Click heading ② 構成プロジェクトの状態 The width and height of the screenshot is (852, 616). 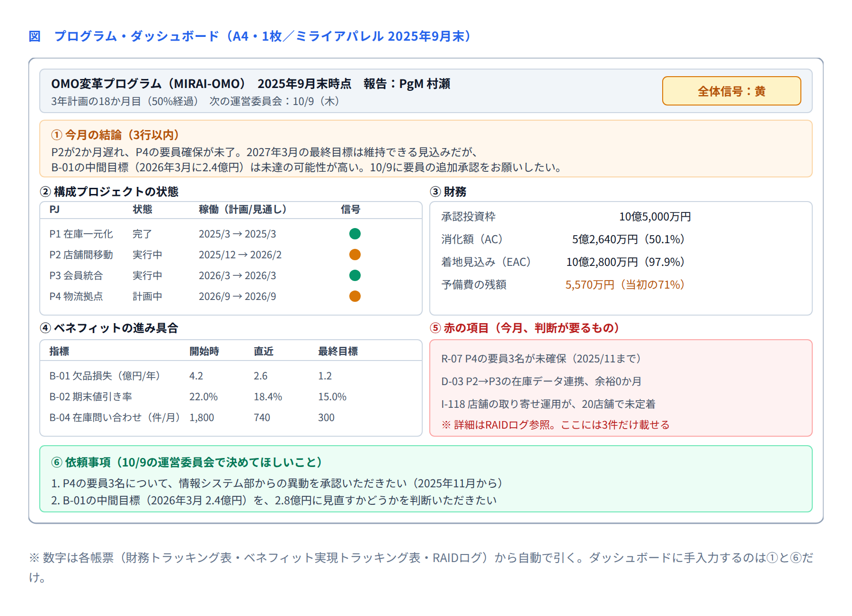pyautogui.click(x=109, y=192)
